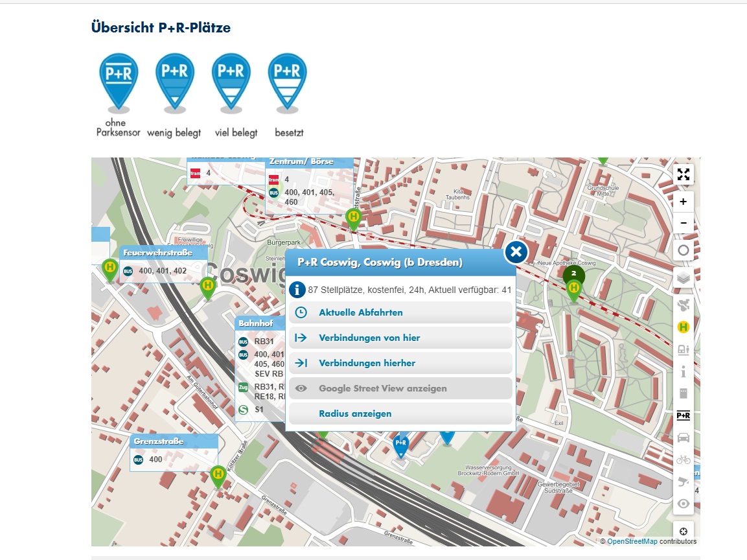Screen dimensions: 747x560
Task: Click Radius anzeigen
Action: (355, 414)
